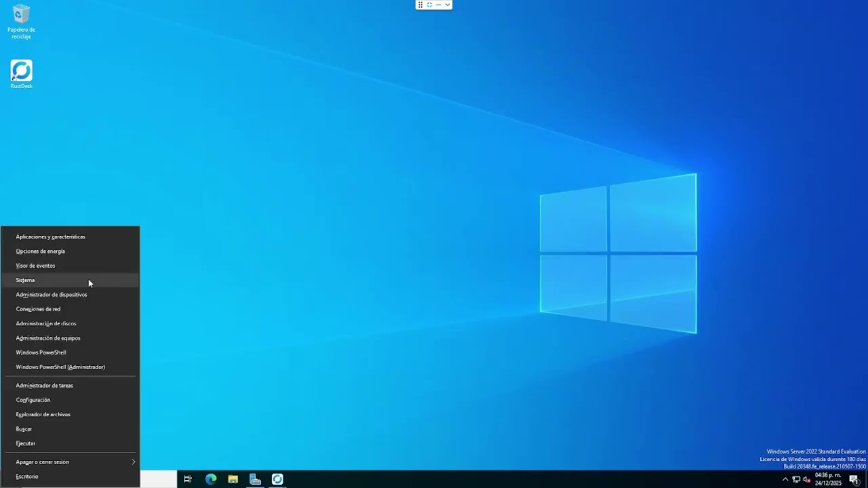Choose Opciones de energía
This screenshot has width=868, height=488.
71,251
